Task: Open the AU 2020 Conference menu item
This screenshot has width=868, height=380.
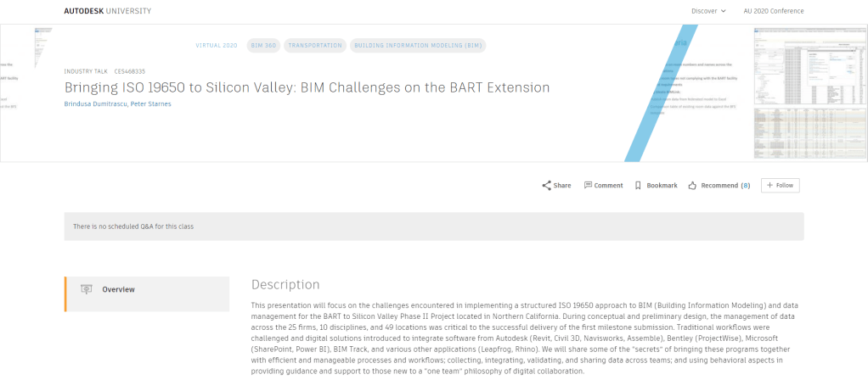Action: (x=773, y=11)
